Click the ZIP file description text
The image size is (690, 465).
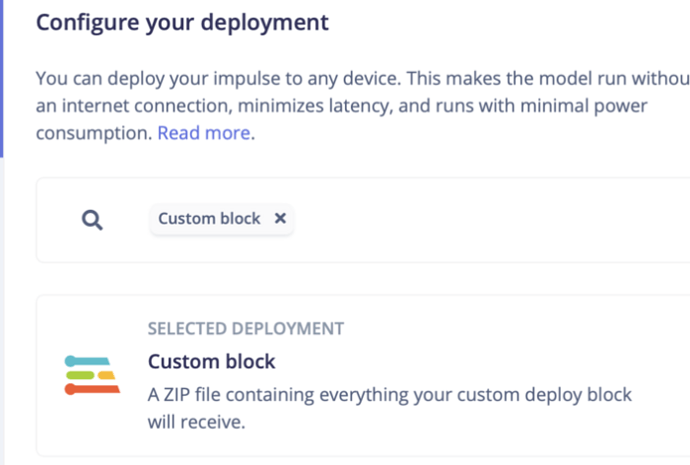click(390, 394)
